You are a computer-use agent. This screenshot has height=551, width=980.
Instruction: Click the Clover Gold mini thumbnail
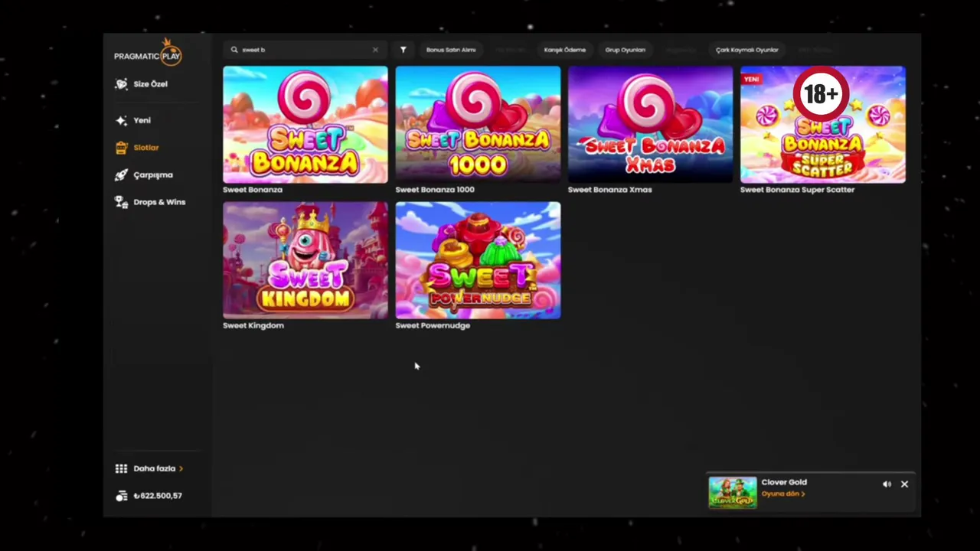(733, 492)
